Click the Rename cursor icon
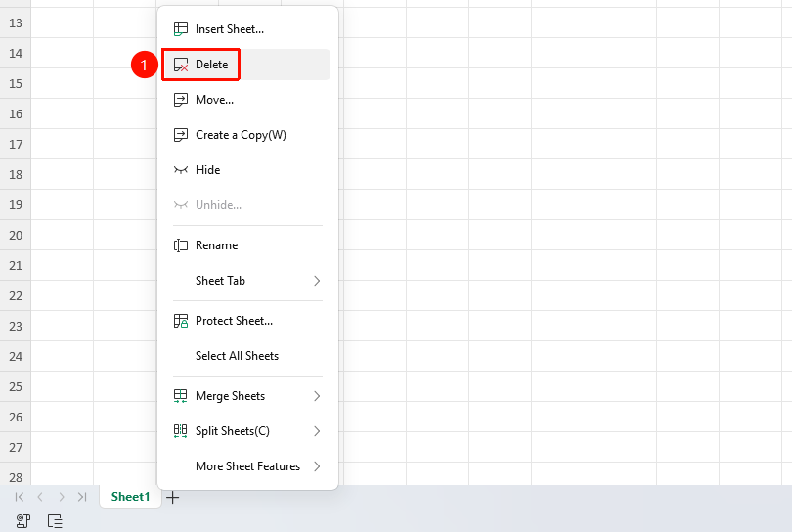This screenshot has width=792, height=532. click(180, 245)
